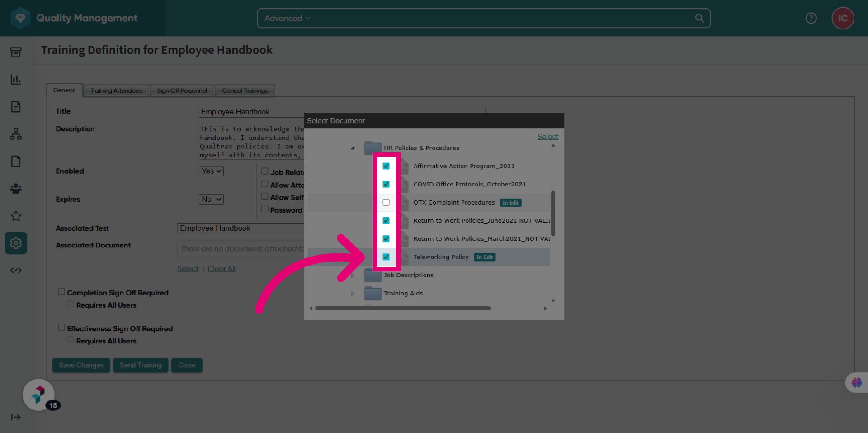Open the users group sidebar icon

click(x=16, y=189)
